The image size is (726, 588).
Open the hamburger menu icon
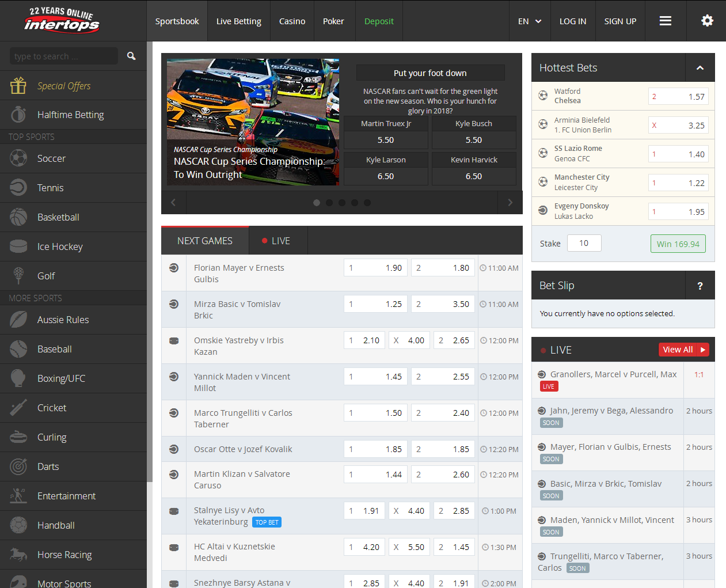(x=666, y=21)
